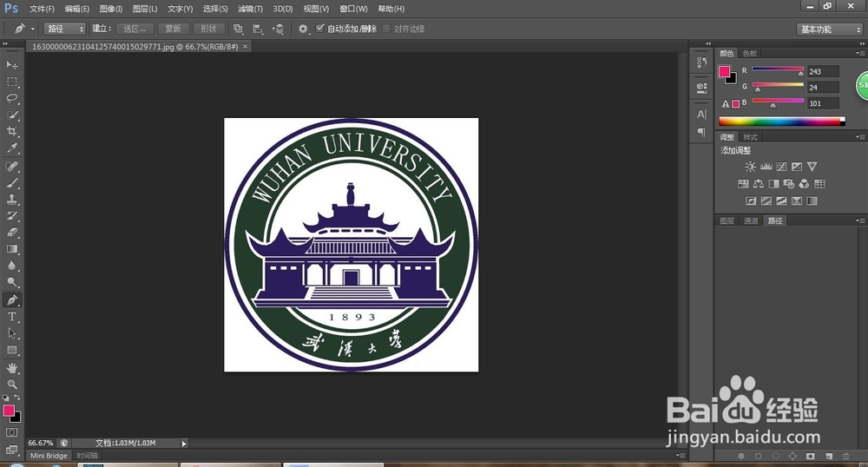Screen dimensions: 868x467
Task: Open the 滤镜(T) menu
Action: [250, 9]
